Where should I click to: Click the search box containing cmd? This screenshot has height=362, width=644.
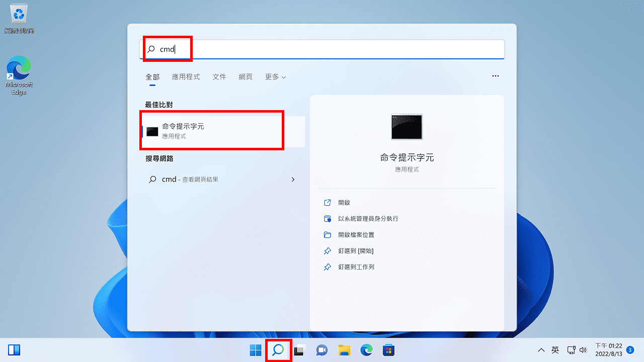[322, 49]
